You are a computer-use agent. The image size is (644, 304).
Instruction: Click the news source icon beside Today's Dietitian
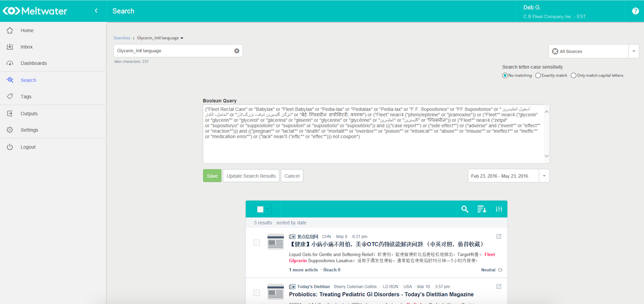coord(292,287)
